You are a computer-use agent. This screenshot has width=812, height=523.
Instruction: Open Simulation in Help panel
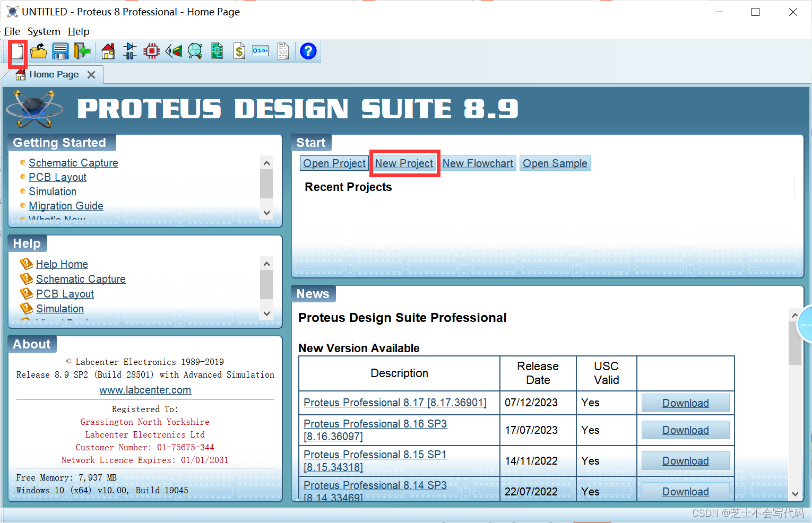click(x=60, y=309)
